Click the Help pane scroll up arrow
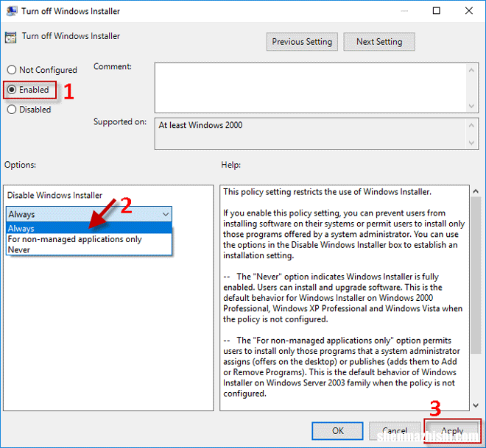The width and height of the screenshot is (486, 448). [x=476, y=192]
